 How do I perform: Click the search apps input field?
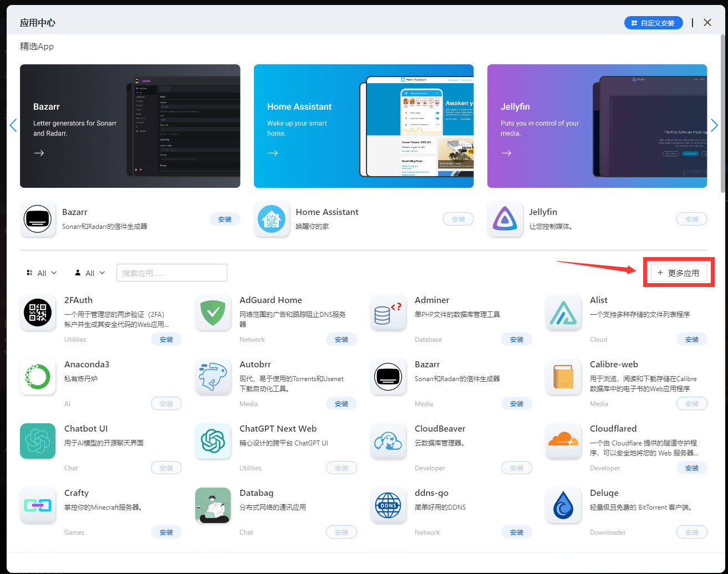[172, 273]
